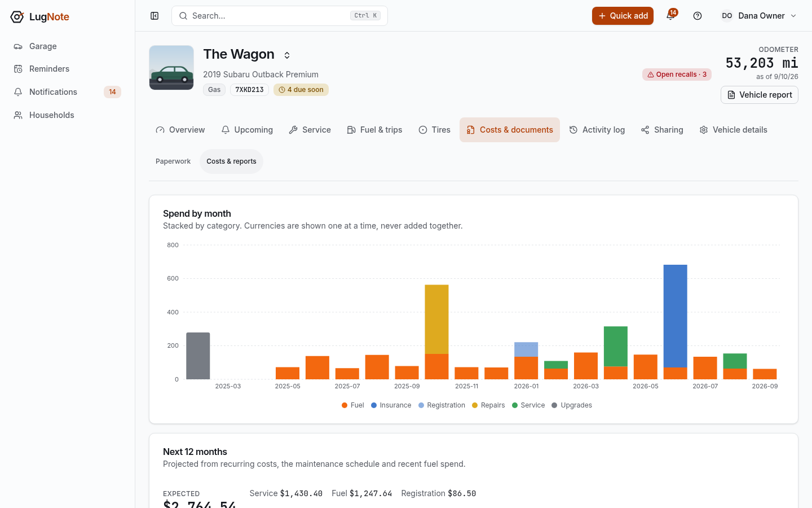Click The Wagon vehicle thumbnail image
812x508 pixels.
[x=171, y=68]
